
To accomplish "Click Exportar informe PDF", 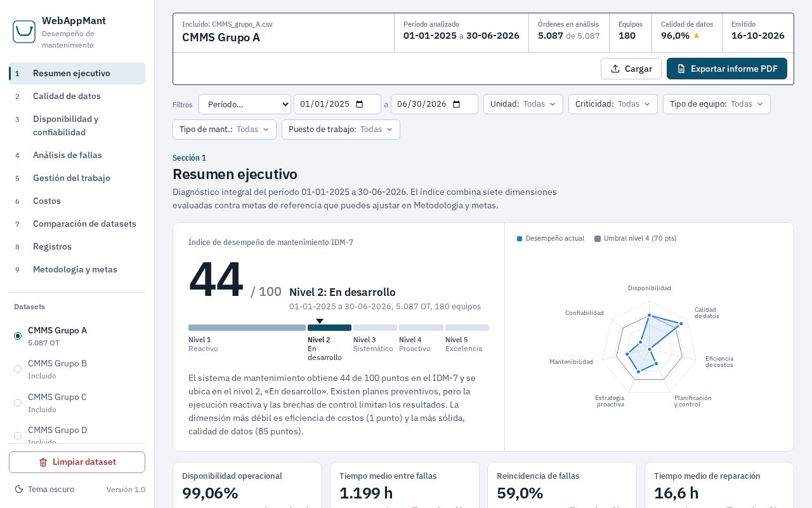I will point(727,69).
